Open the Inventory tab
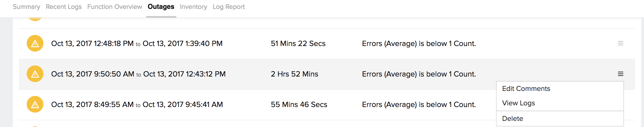Screen dimensions: 644x127 [193, 7]
